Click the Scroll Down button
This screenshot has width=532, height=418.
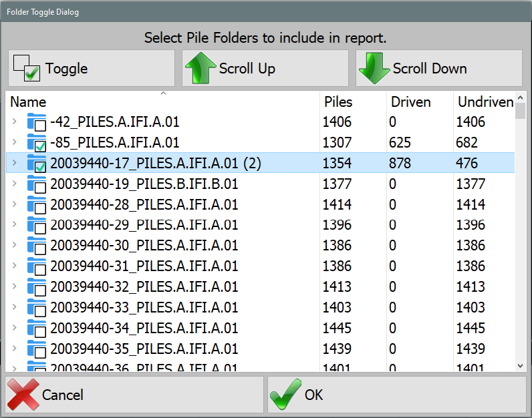coord(438,68)
